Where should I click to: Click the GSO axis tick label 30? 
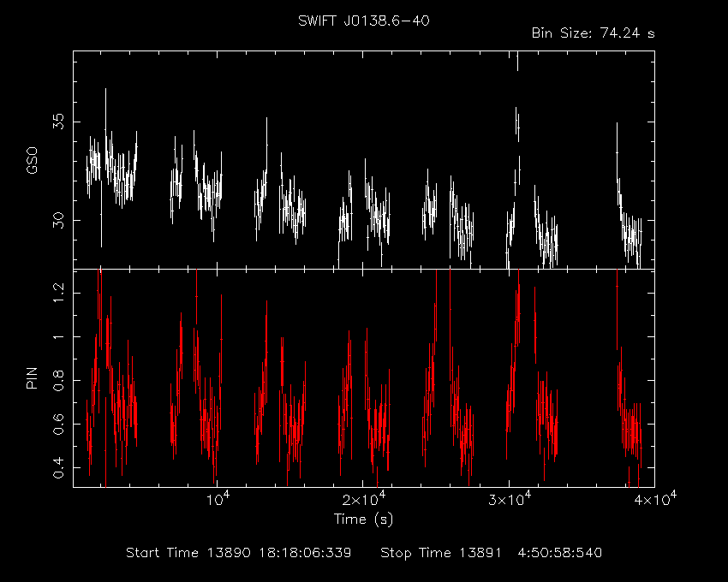point(58,220)
